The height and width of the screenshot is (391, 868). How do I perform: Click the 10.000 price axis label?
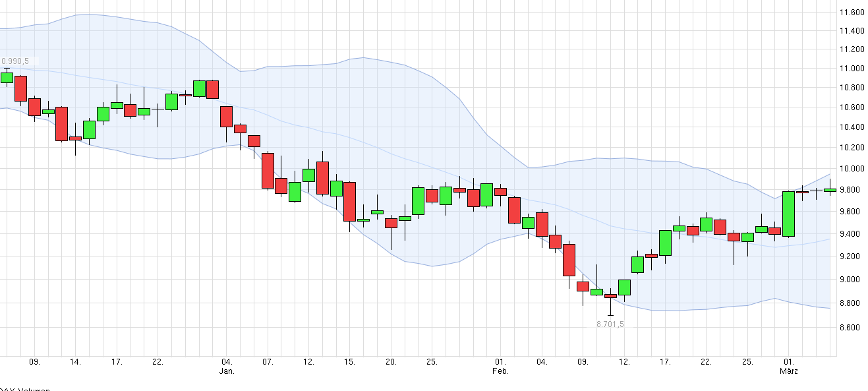(852, 169)
